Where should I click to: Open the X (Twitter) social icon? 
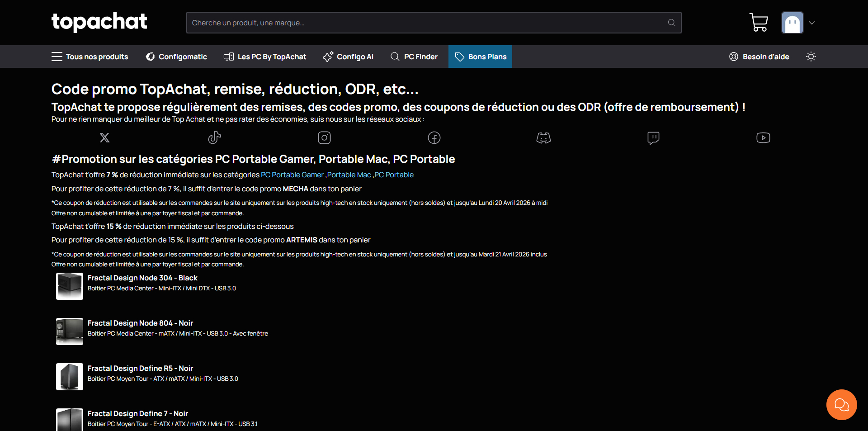pyautogui.click(x=104, y=137)
